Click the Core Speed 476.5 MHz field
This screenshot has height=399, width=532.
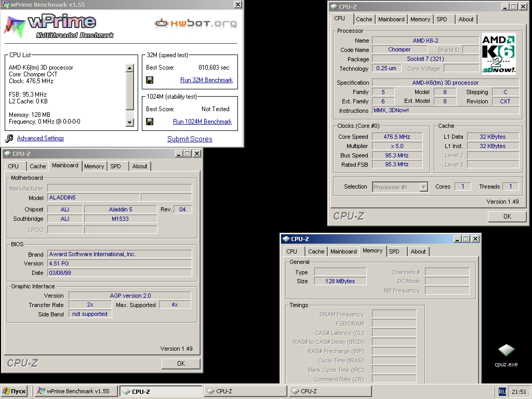click(x=397, y=137)
